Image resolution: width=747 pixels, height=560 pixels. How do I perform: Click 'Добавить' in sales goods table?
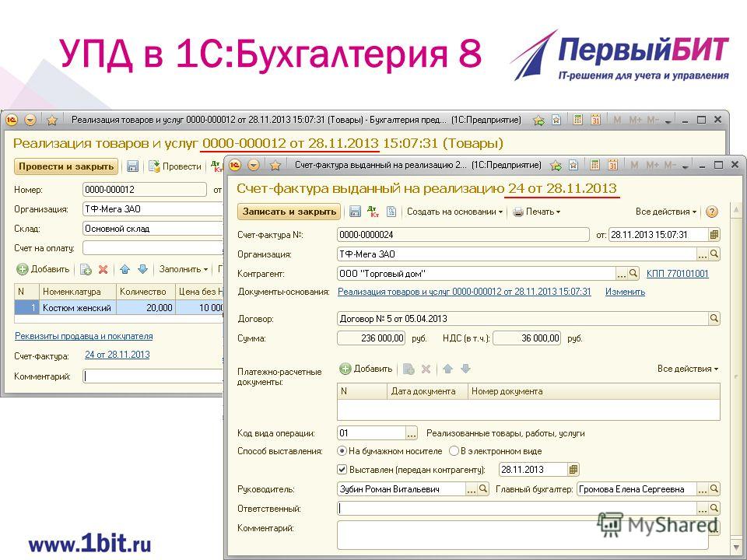click(x=44, y=270)
